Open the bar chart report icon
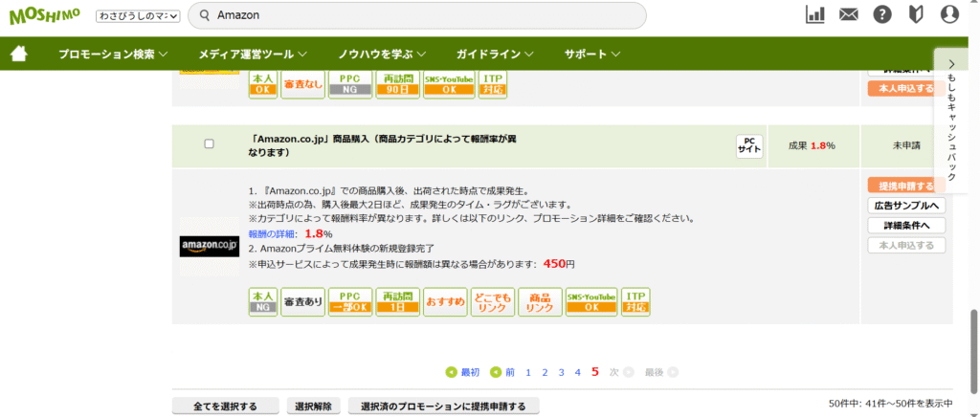The height and width of the screenshot is (417, 980). coord(815,15)
